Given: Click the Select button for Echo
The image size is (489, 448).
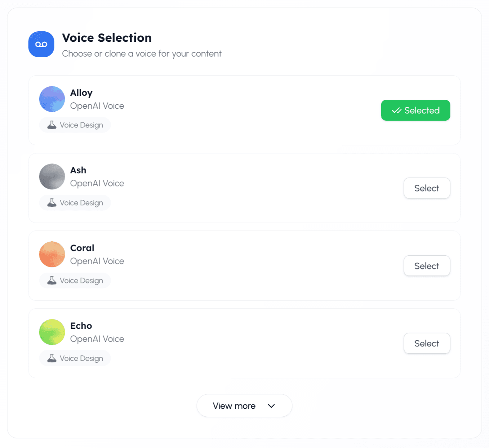Looking at the screenshot, I should (427, 343).
